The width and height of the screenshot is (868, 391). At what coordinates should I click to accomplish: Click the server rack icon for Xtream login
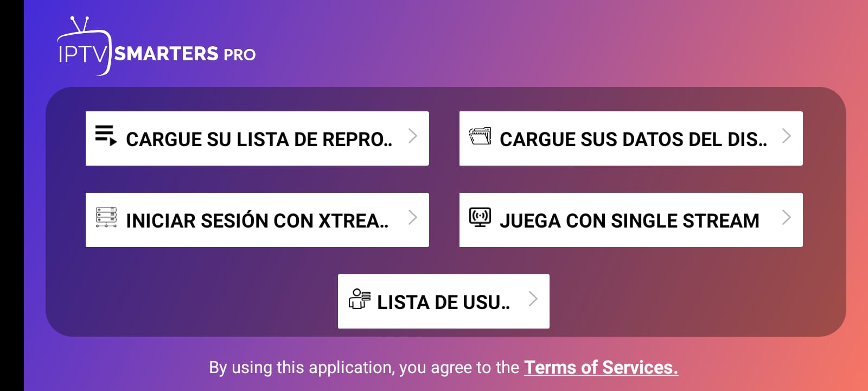pyautogui.click(x=106, y=217)
